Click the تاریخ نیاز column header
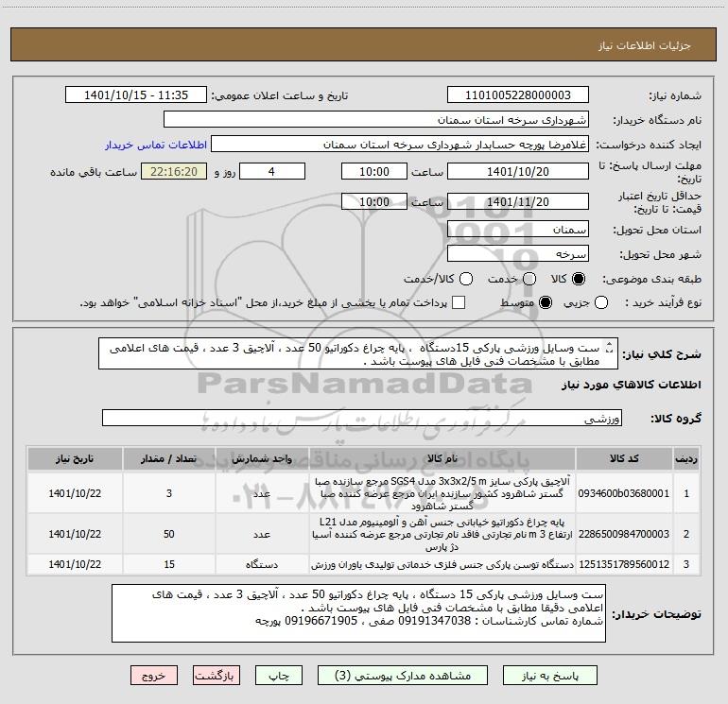The width and height of the screenshot is (728, 704). 75,459
